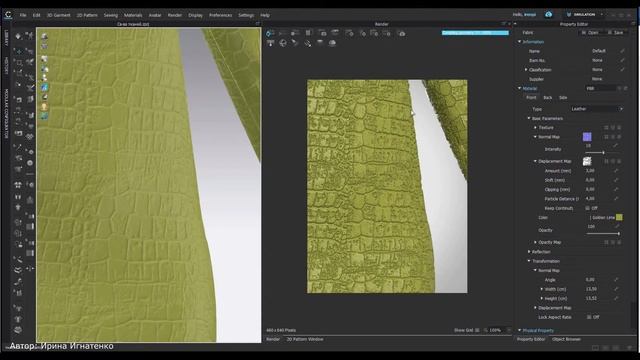Expand the Texture row
Image resolution: width=640 pixels, height=360 pixels.
click(x=536, y=128)
